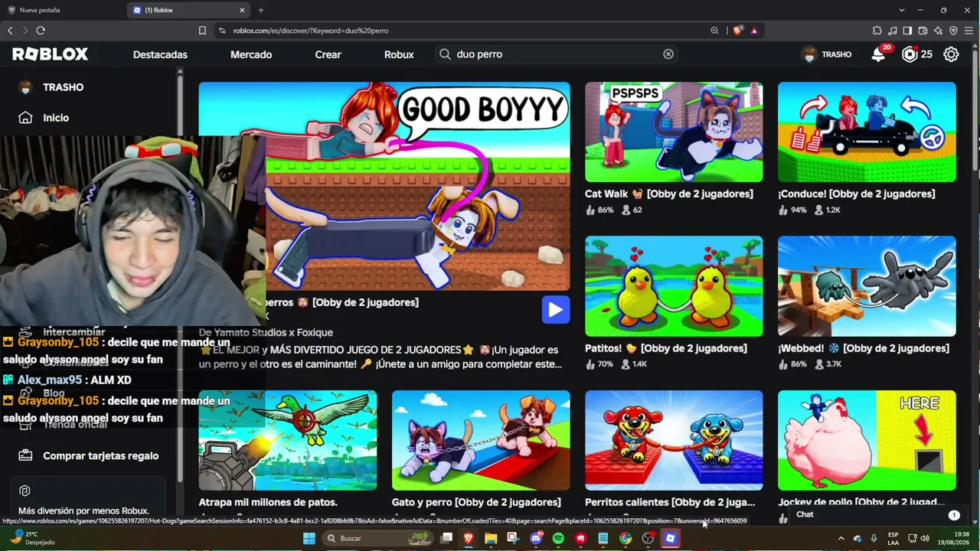Open the Patitos! game thumbnail

(674, 286)
